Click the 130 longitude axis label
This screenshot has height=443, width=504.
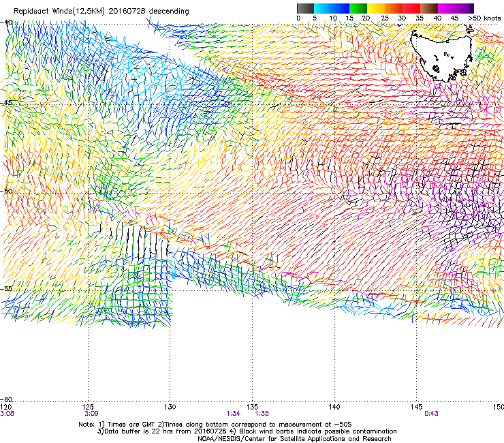point(170,407)
